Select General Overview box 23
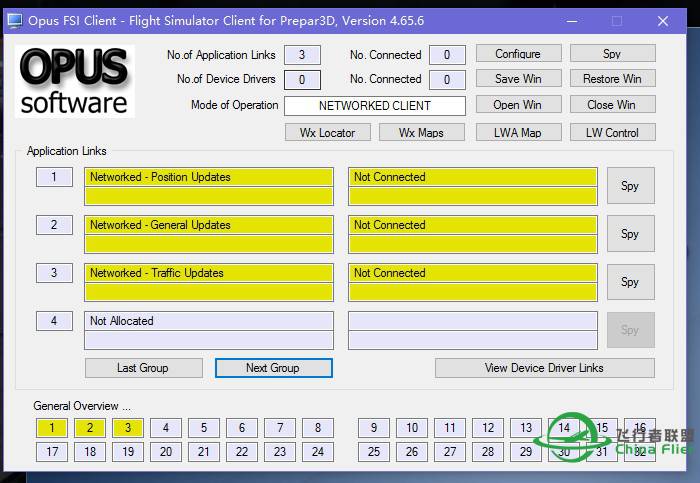Image resolution: width=700 pixels, height=483 pixels. pyautogui.click(x=279, y=452)
